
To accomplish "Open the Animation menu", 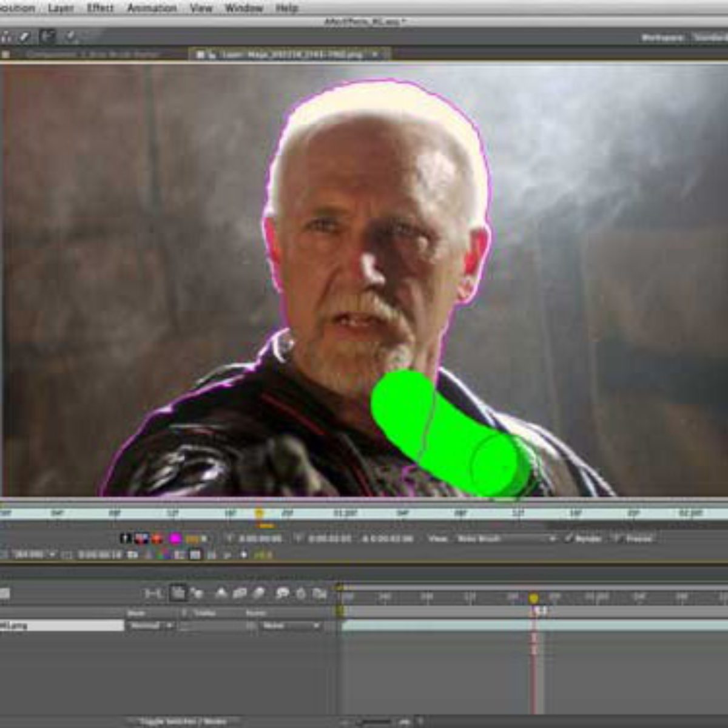I will (x=152, y=8).
